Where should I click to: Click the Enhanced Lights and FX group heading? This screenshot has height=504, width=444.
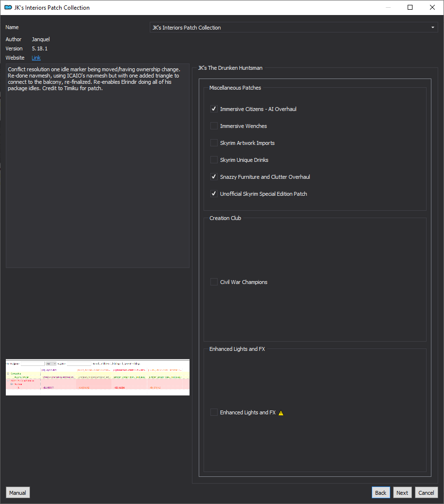tap(237, 349)
